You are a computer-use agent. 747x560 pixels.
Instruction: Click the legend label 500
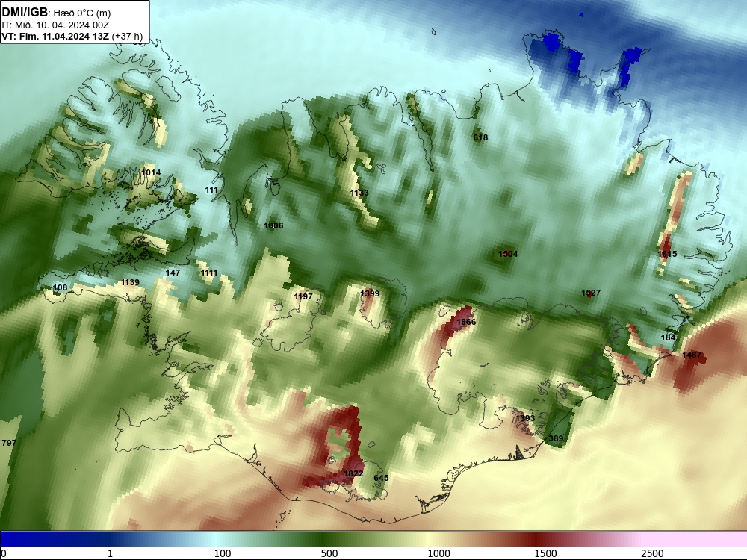click(x=329, y=553)
